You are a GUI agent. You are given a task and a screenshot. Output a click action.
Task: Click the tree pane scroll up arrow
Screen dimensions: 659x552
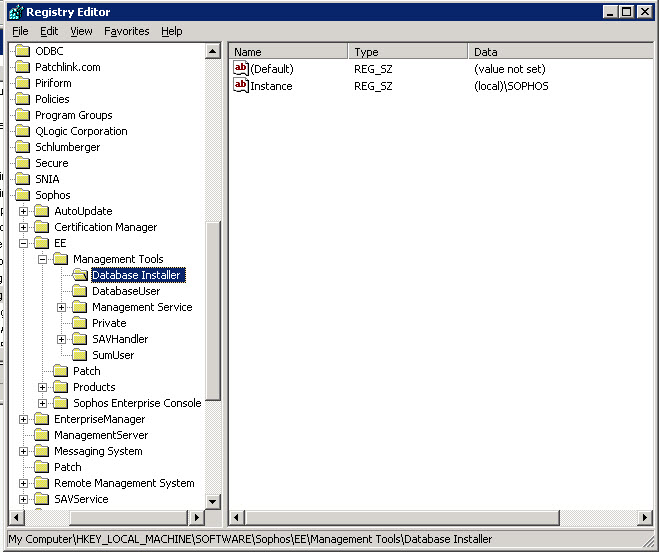coord(213,52)
